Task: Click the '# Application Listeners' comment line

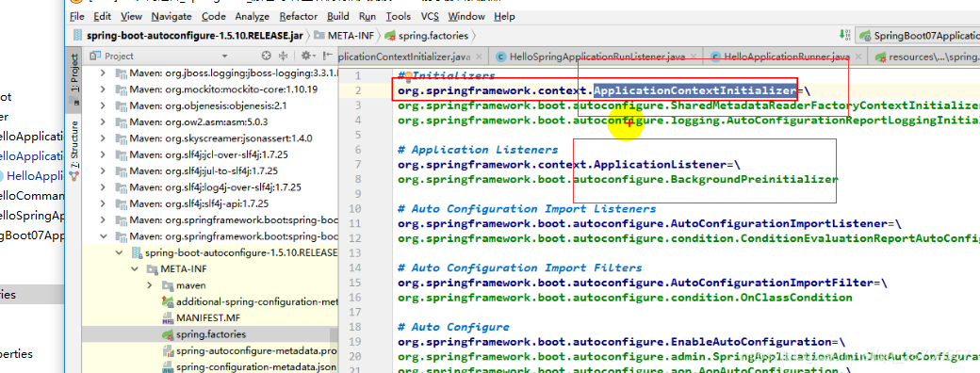Action: pos(478,150)
